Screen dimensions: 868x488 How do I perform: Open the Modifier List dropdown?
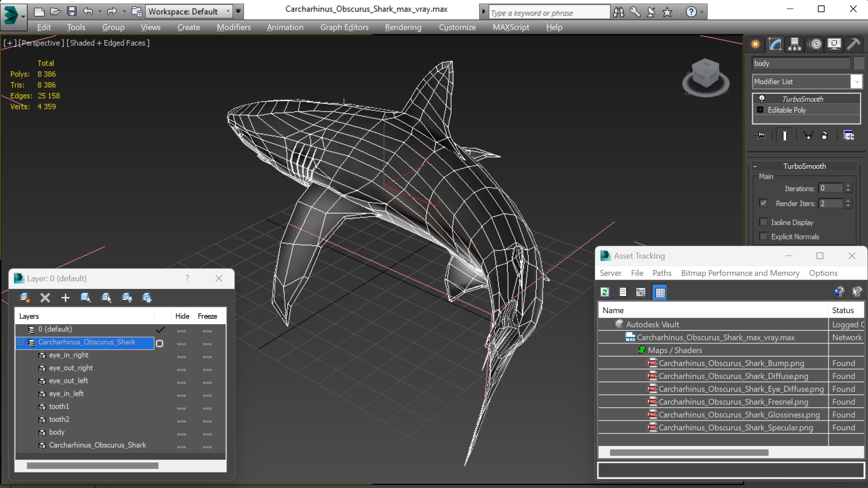click(856, 82)
